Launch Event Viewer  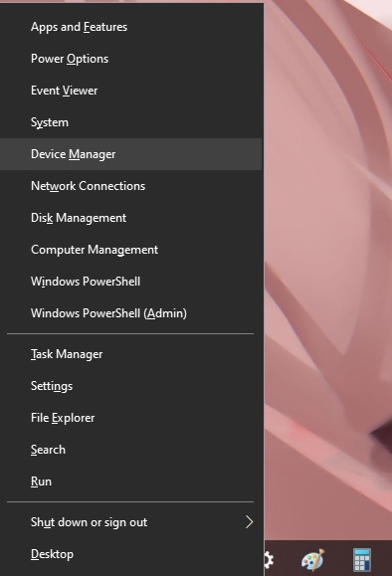131,91
